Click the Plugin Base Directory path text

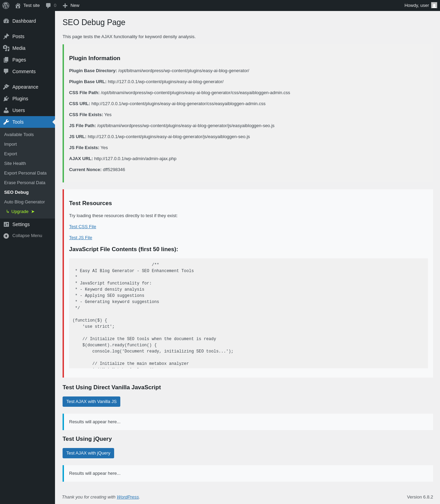click(184, 71)
